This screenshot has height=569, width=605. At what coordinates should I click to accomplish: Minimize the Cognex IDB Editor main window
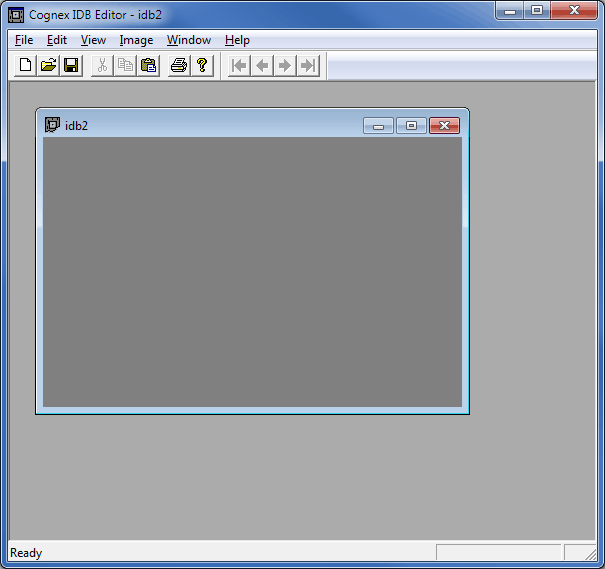click(x=510, y=10)
